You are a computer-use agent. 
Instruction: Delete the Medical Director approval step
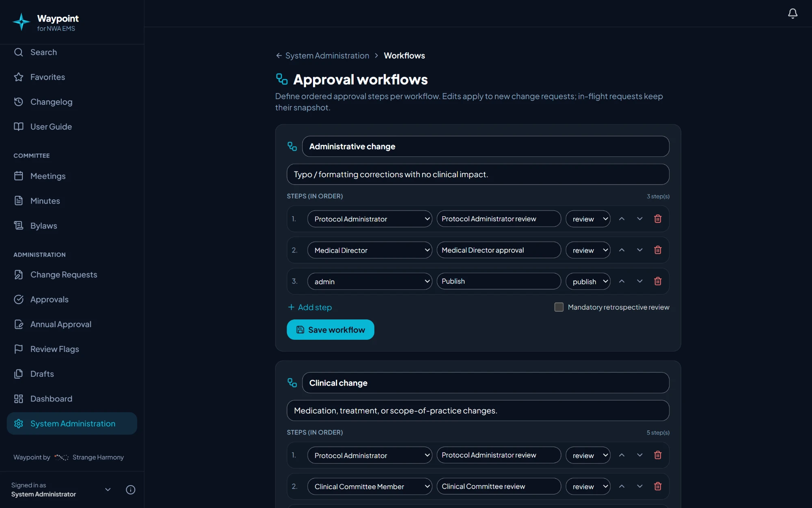pyautogui.click(x=658, y=250)
